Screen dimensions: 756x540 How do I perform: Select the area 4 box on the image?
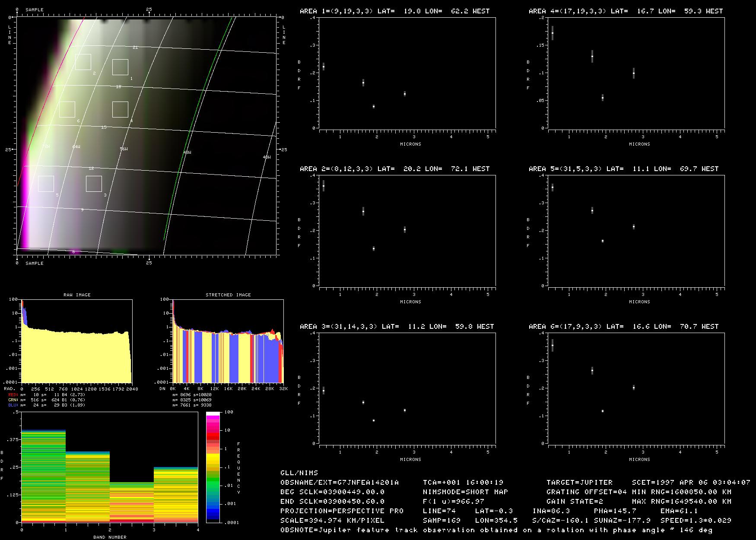[120, 109]
